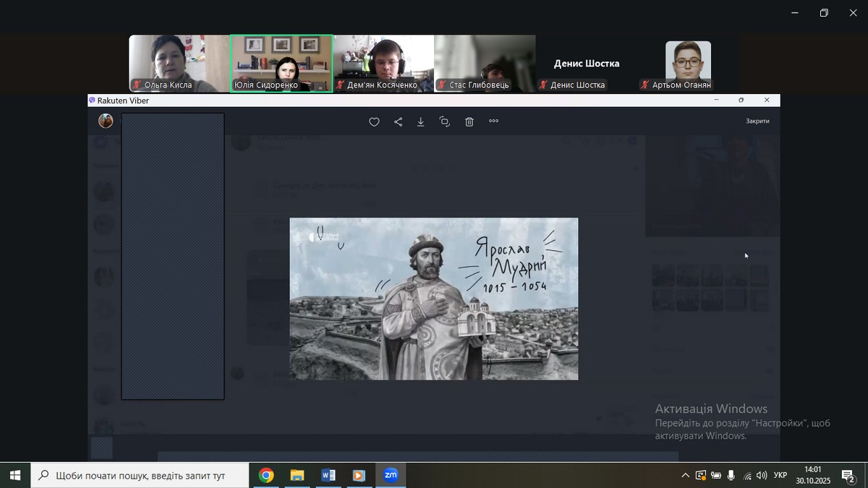This screenshot has height=488, width=868.
Task: Open Google Chrome from the taskbar
Action: [266, 475]
